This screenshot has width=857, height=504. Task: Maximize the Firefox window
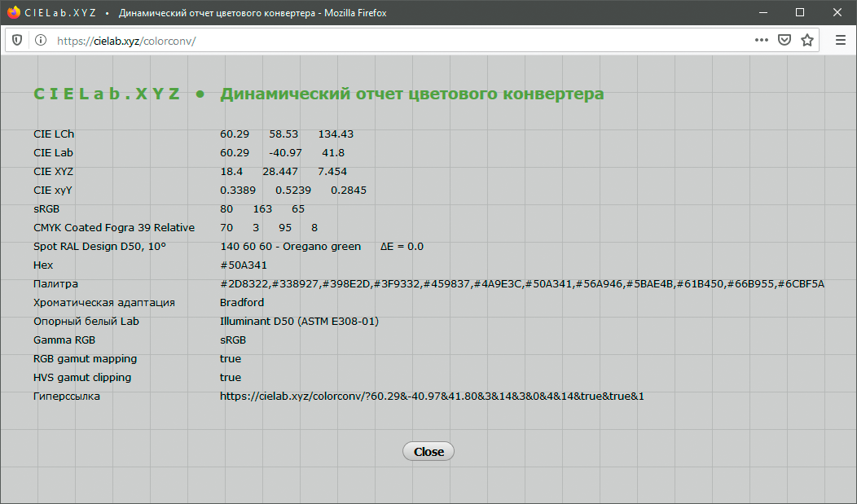click(800, 13)
